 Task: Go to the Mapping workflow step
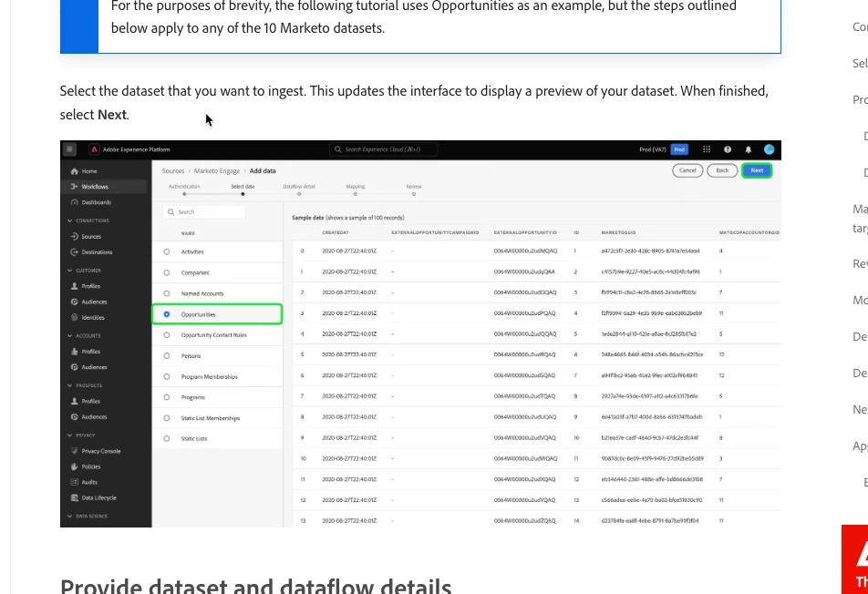pos(356,189)
